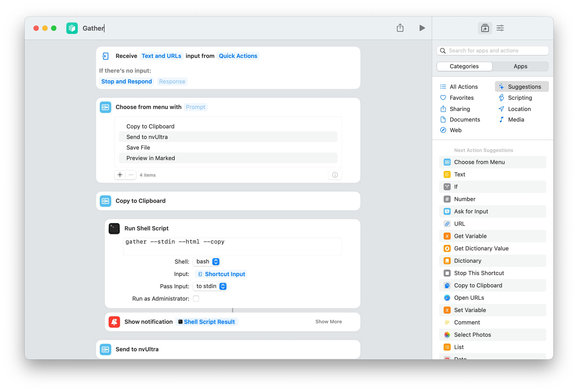
Task: Click the Quick Actions link
Action: point(238,56)
